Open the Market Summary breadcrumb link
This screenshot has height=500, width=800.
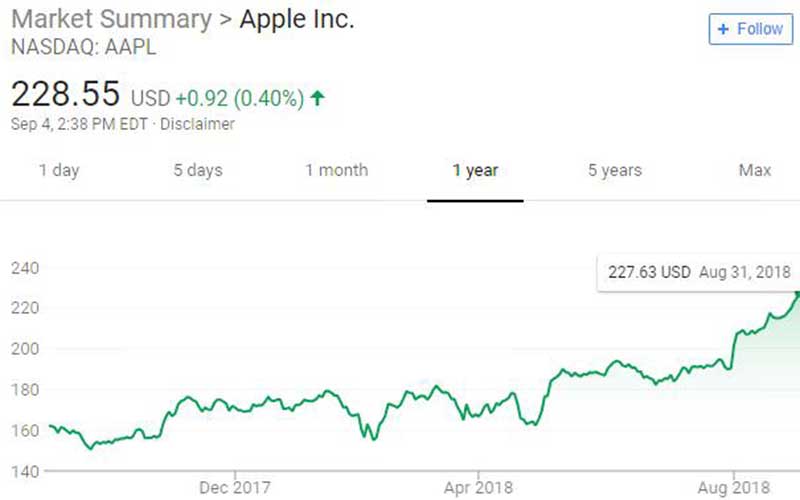click(x=110, y=20)
